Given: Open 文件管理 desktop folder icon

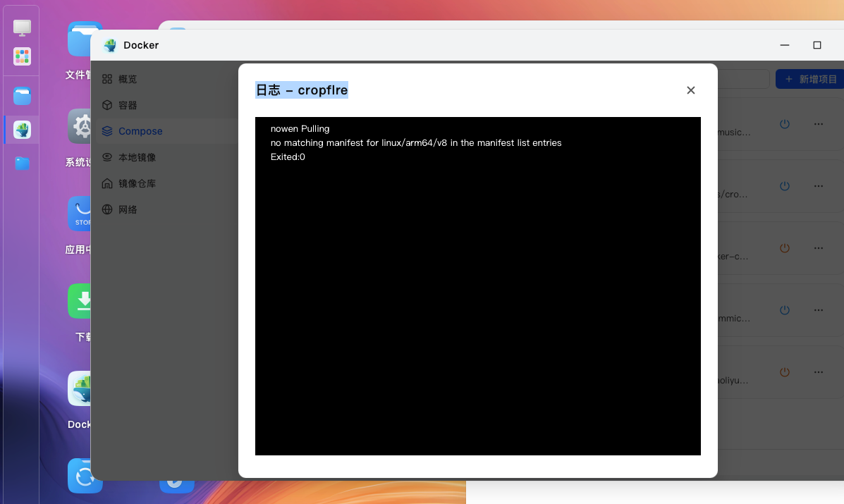Looking at the screenshot, I should pyautogui.click(x=80, y=39).
